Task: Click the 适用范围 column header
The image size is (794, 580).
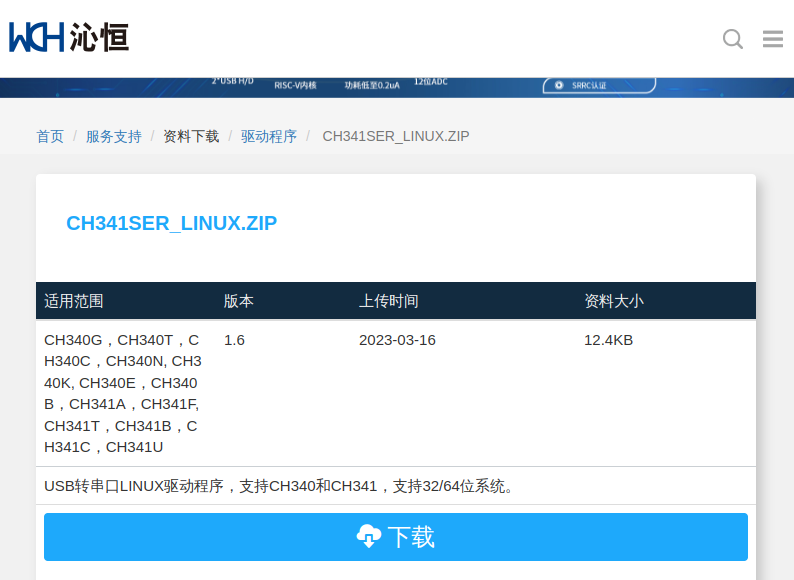Action: tap(74, 301)
